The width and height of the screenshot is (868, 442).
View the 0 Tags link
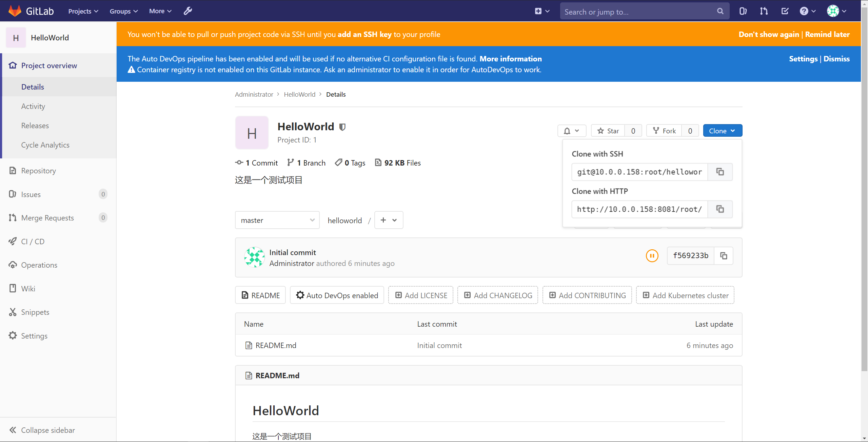pos(350,163)
